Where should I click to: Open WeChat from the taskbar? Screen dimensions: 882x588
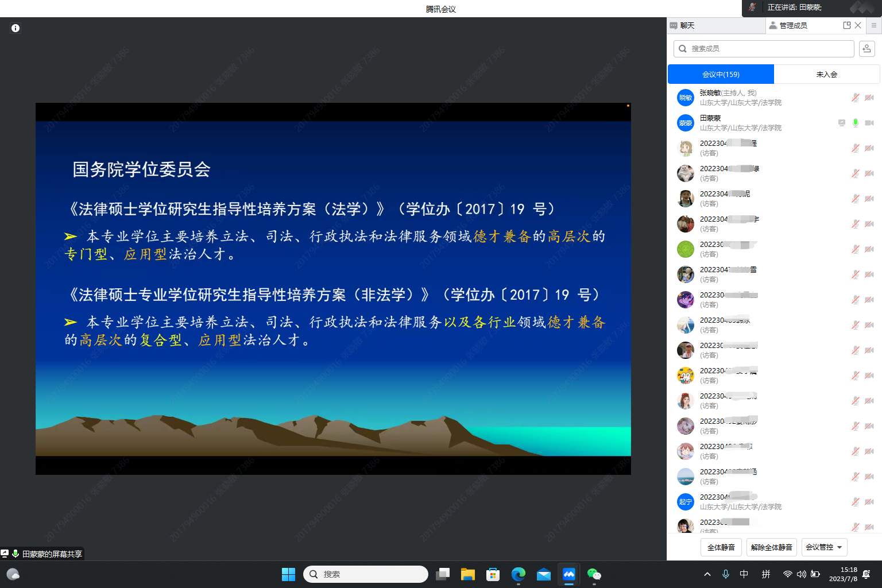(594, 574)
